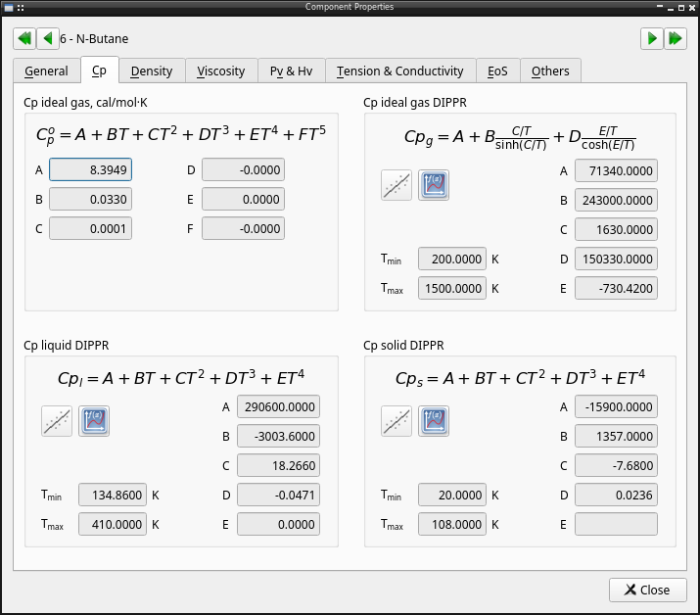Go to previous component arrow button

pyautogui.click(x=48, y=38)
